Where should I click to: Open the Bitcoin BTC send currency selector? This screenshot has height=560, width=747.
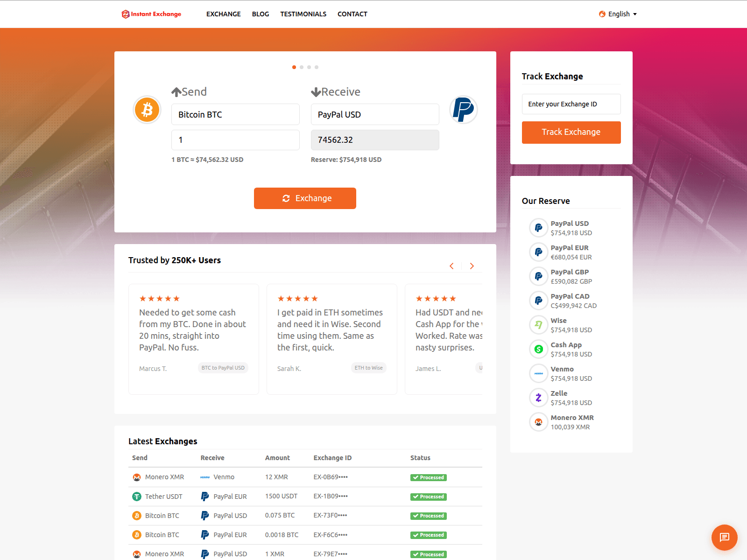pos(235,114)
